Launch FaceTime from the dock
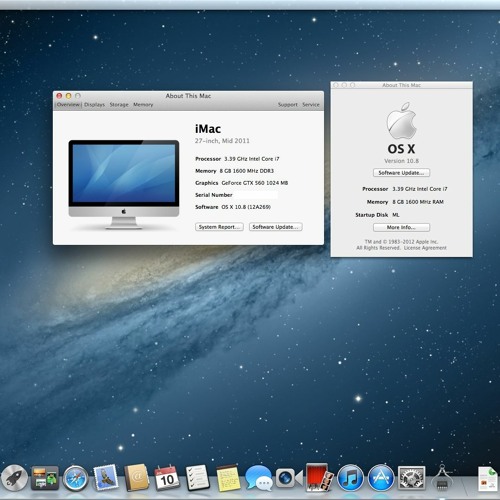The image size is (500, 500). pyautogui.click(x=289, y=479)
